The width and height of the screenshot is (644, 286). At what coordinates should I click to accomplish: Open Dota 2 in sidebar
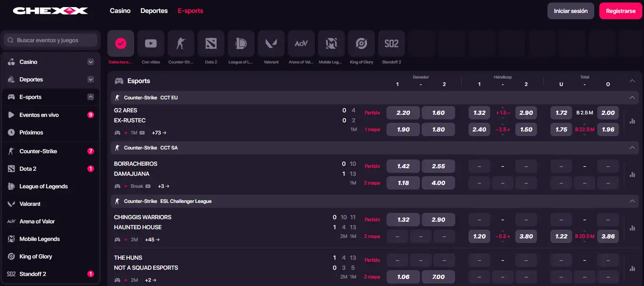[51, 169]
